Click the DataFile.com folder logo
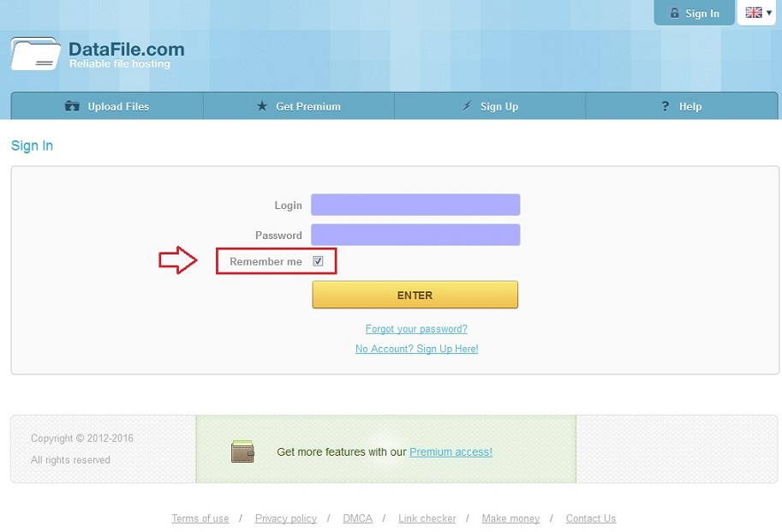The image size is (782, 532). (35, 54)
